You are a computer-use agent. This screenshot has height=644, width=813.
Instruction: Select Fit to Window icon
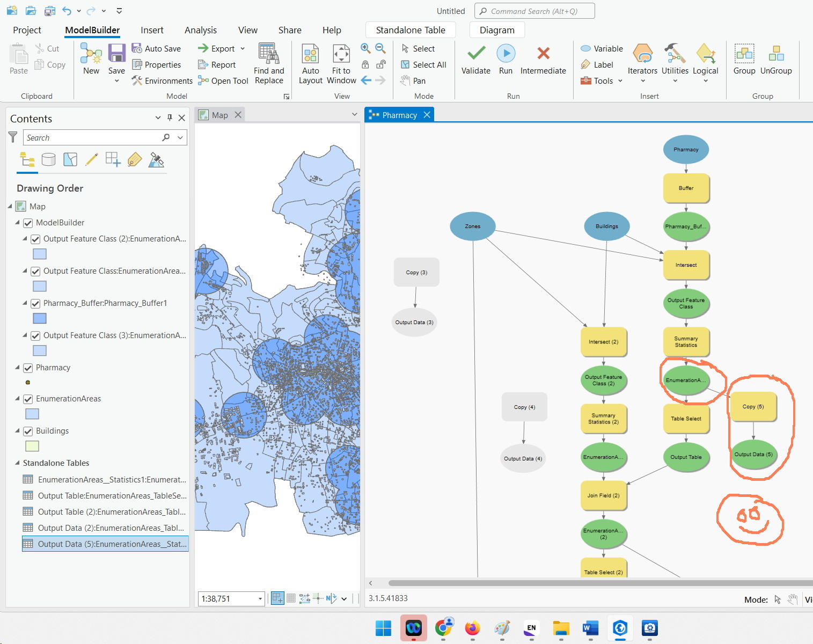341,54
